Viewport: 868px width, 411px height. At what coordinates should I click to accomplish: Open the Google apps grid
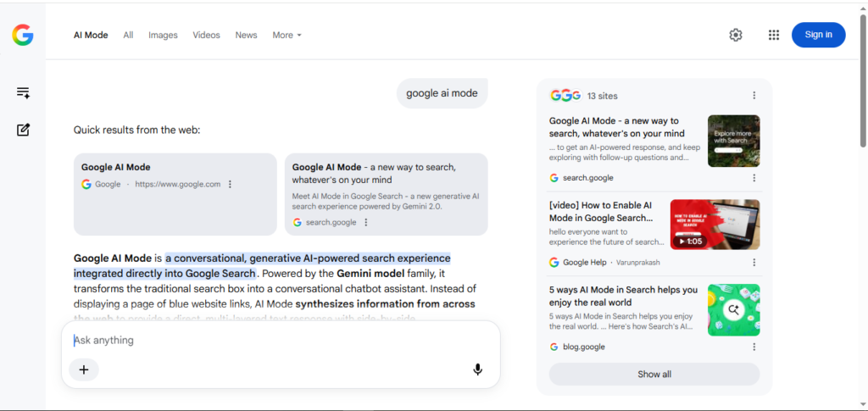[774, 35]
